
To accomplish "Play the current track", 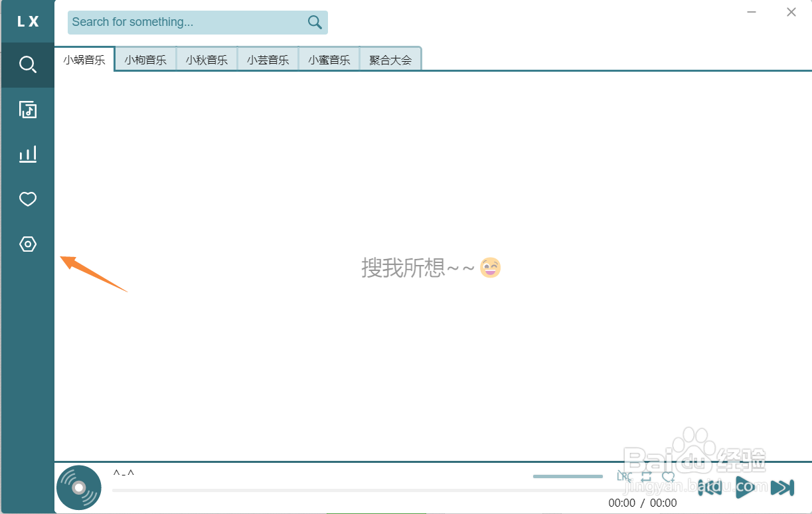I will (x=745, y=487).
